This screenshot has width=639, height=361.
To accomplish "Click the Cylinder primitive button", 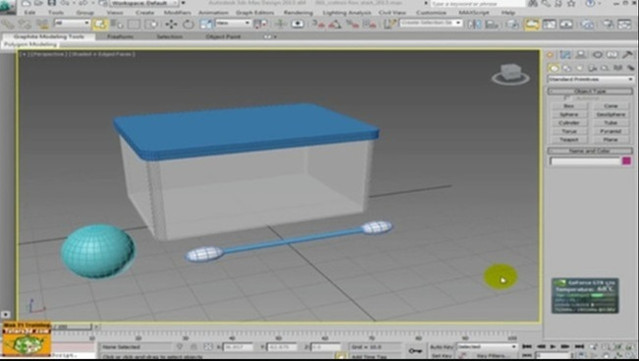I will pyautogui.click(x=569, y=123).
